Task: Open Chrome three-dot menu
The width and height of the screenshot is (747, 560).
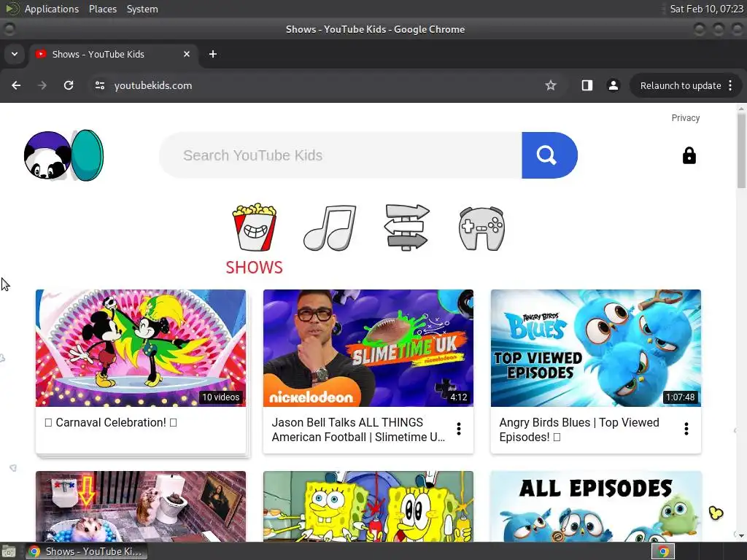Action: click(x=730, y=85)
